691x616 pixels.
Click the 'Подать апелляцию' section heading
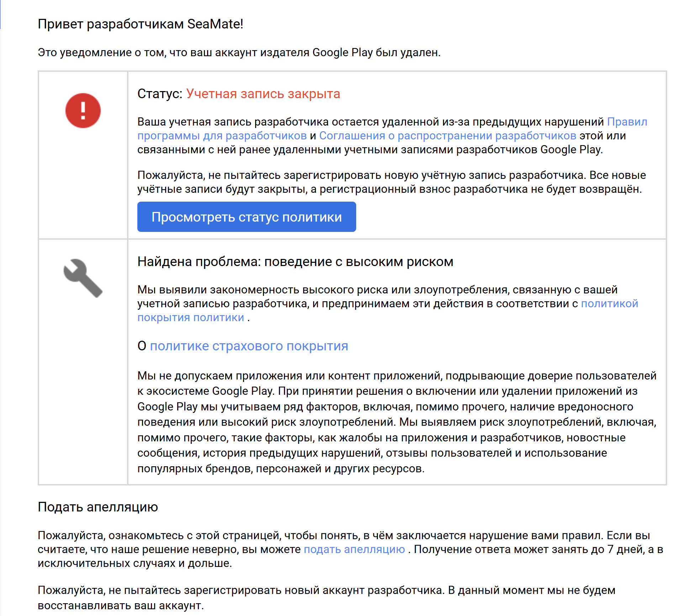tap(98, 507)
